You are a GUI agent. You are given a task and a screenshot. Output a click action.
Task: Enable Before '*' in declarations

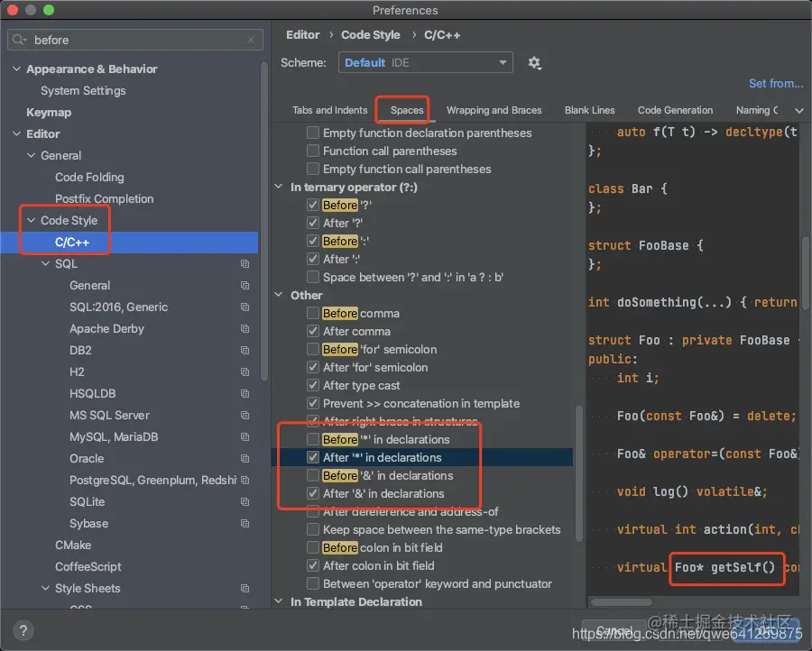tap(313, 439)
